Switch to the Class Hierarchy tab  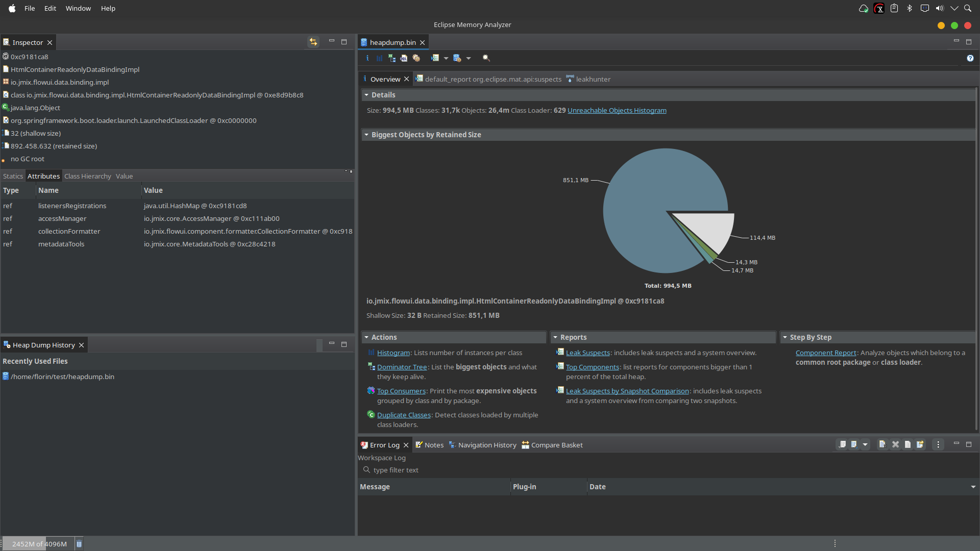click(88, 176)
